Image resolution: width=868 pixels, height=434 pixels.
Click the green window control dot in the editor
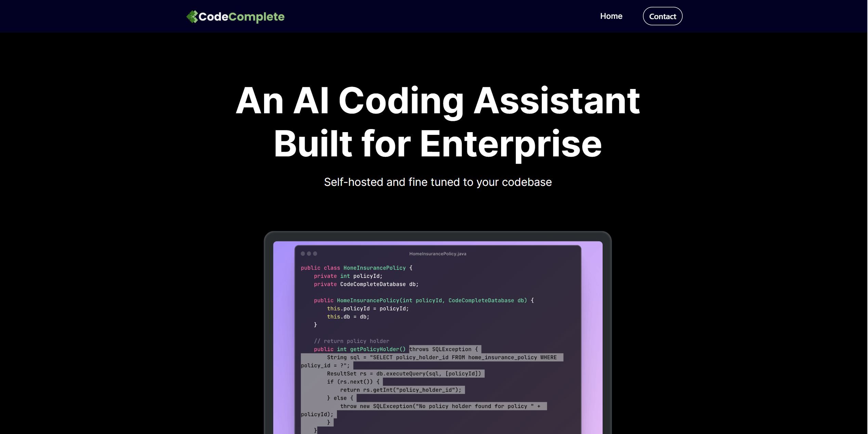click(315, 254)
